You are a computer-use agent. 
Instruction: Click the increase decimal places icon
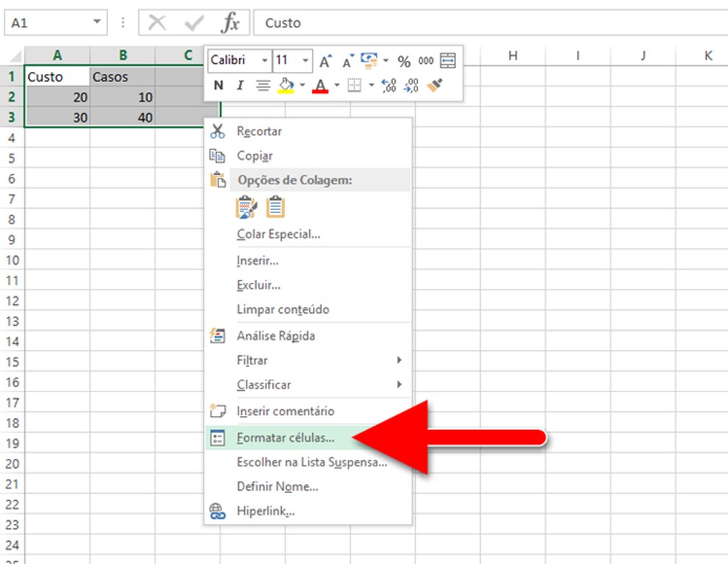389,86
